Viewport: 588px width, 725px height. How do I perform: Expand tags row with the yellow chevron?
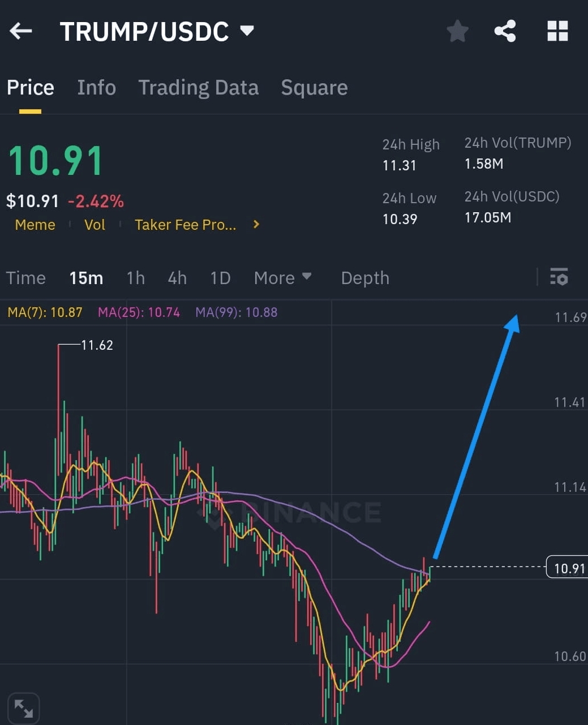(x=256, y=224)
